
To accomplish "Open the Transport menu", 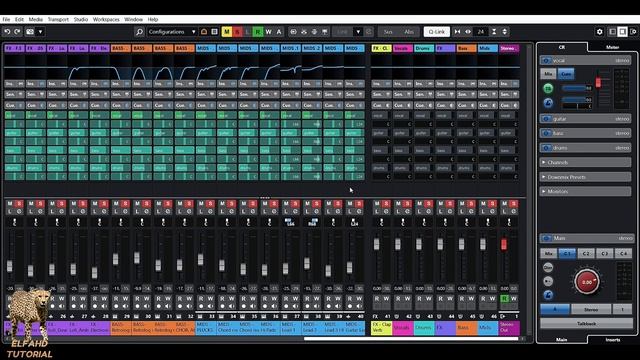I will pos(58,19).
